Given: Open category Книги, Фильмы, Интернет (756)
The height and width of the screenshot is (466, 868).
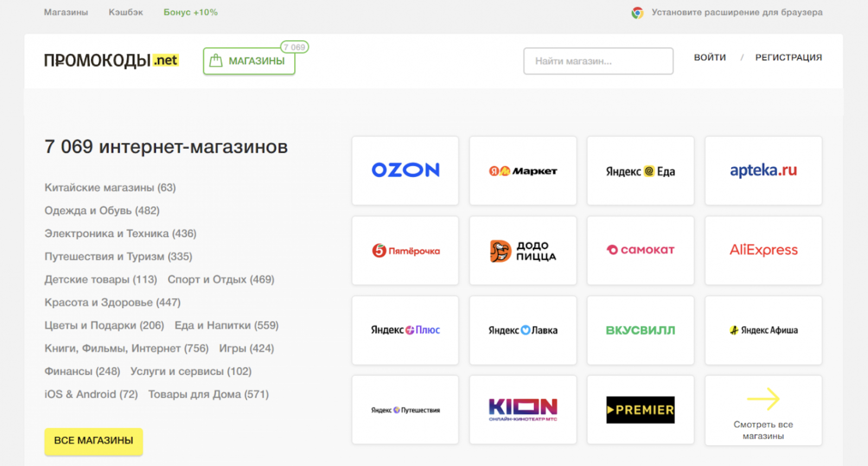Looking at the screenshot, I should [x=126, y=348].
